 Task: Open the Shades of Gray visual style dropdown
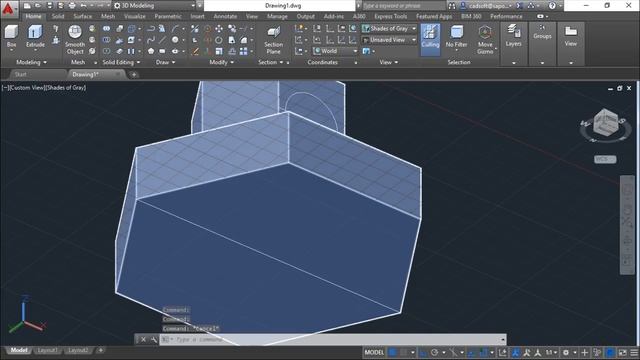click(x=389, y=29)
